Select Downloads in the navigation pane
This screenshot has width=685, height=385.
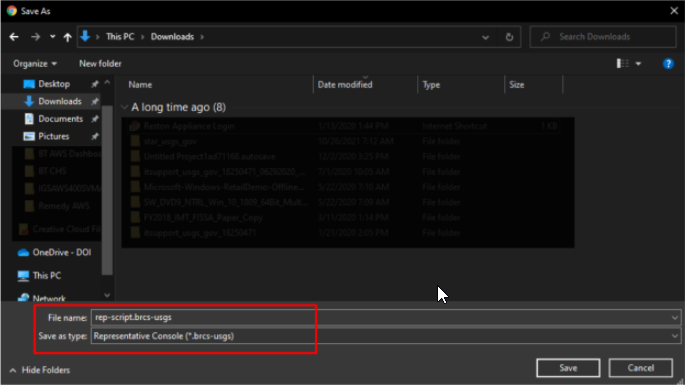point(60,101)
